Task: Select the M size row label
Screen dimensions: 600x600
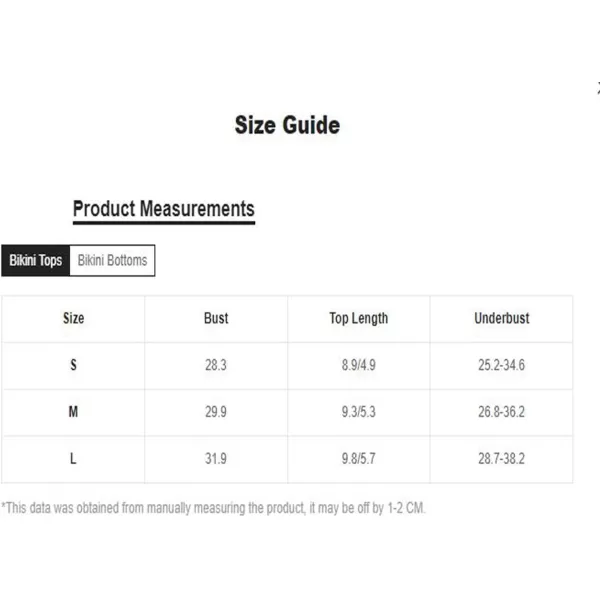Action: (73, 412)
